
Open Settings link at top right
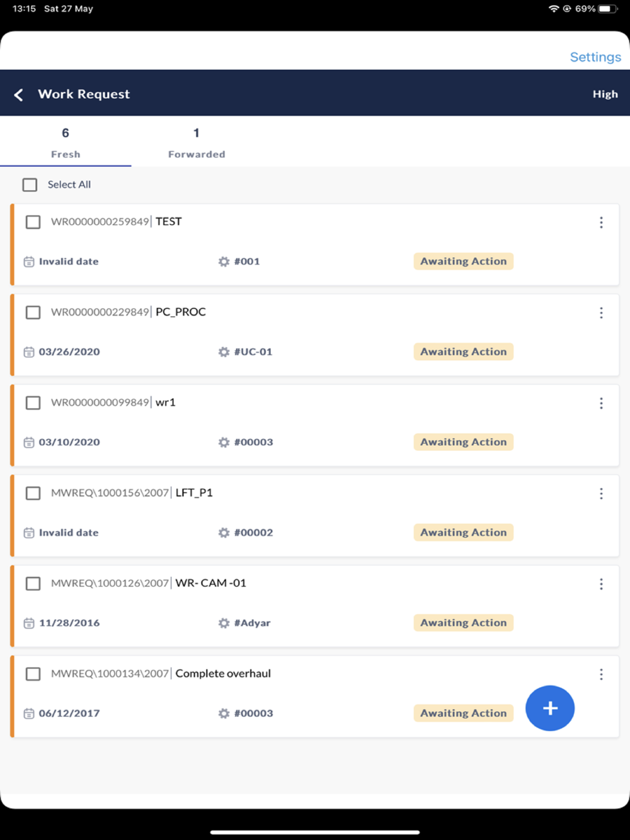(595, 57)
